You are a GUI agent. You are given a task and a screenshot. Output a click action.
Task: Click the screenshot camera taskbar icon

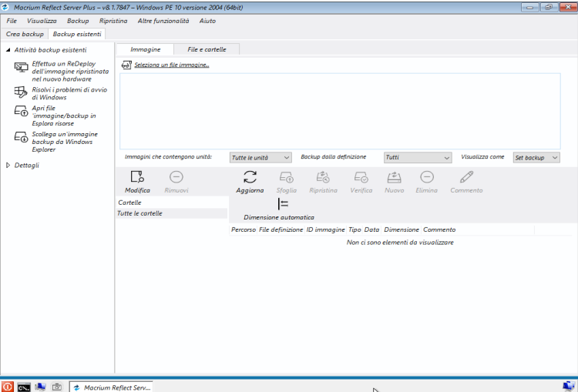pyautogui.click(x=57, y=387)
